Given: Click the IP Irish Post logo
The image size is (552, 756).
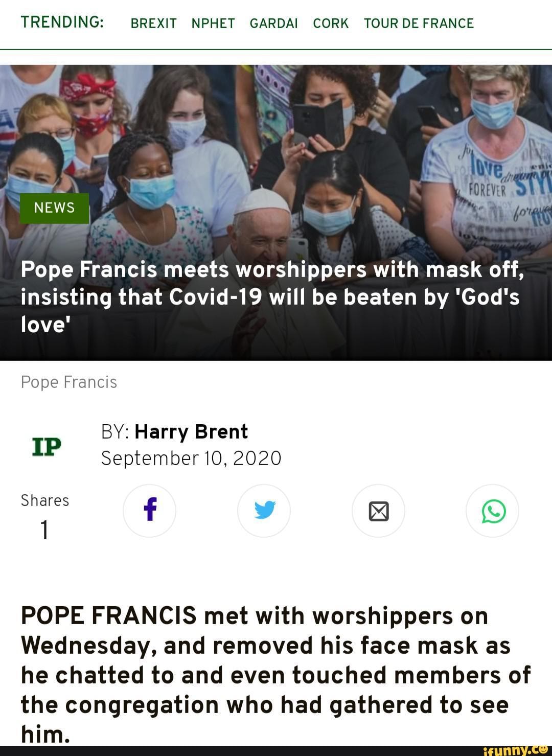Looking at the screenshot, I should [47, 446].
